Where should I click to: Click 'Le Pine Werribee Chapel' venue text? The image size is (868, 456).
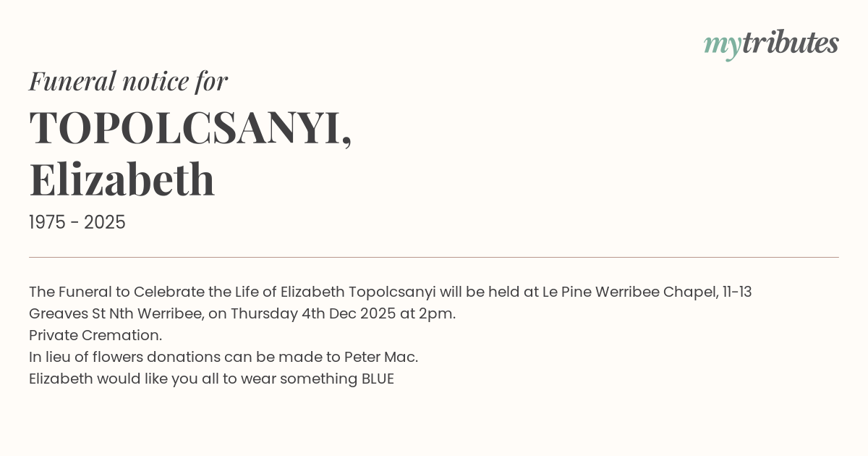click(x=626, y=292)
